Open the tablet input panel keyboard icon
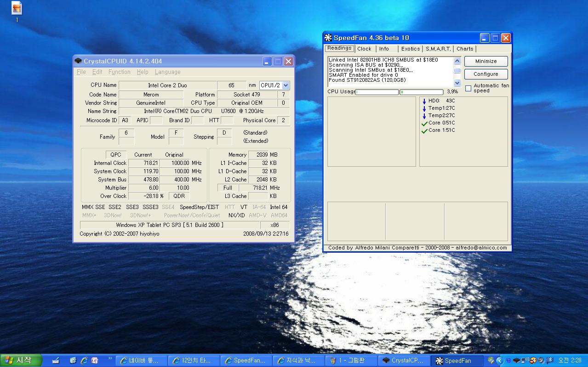 56,361
